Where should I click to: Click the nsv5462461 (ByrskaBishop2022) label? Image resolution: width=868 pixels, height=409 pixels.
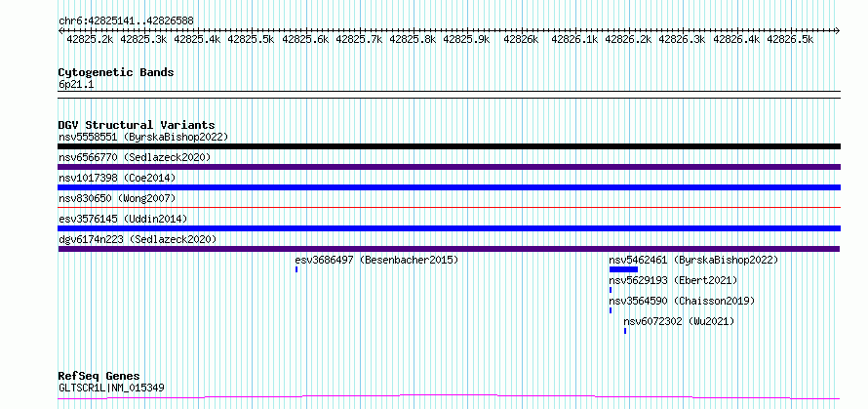[x=693, y=260]
